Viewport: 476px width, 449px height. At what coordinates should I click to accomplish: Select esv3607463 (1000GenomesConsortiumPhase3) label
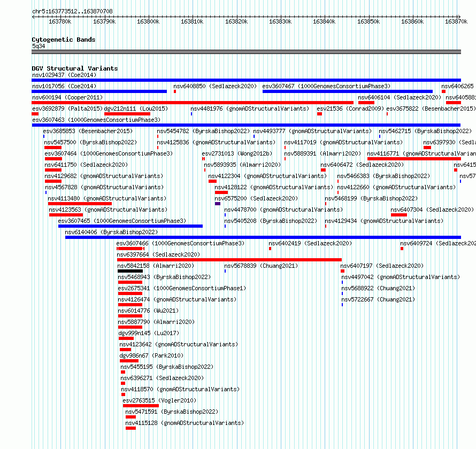click(x=96, y=120)
